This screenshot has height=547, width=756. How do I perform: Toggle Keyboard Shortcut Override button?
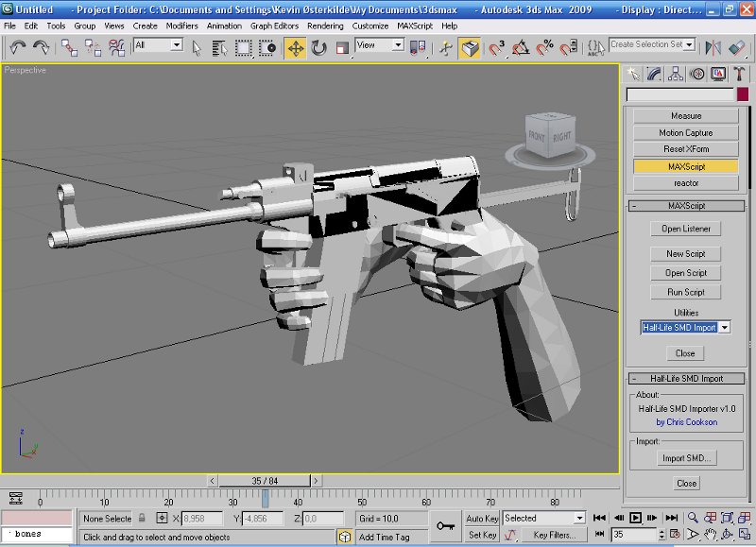469,48
